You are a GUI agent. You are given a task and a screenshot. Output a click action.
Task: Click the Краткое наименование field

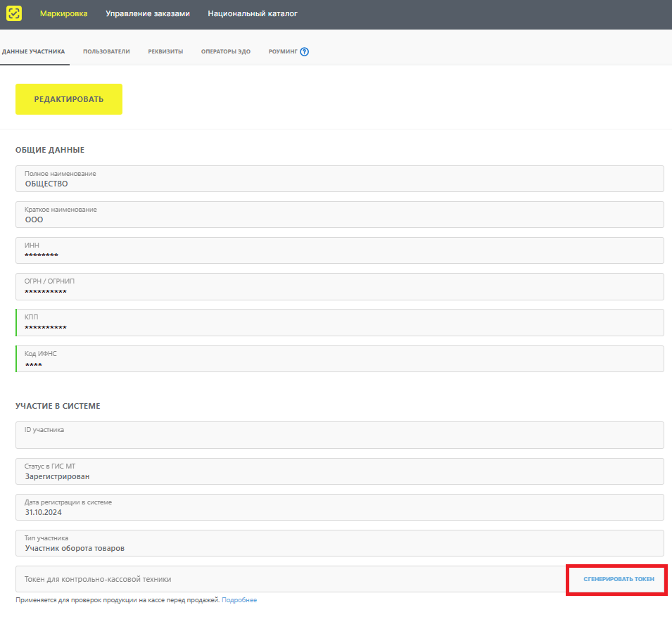click(x=339, y=215)
